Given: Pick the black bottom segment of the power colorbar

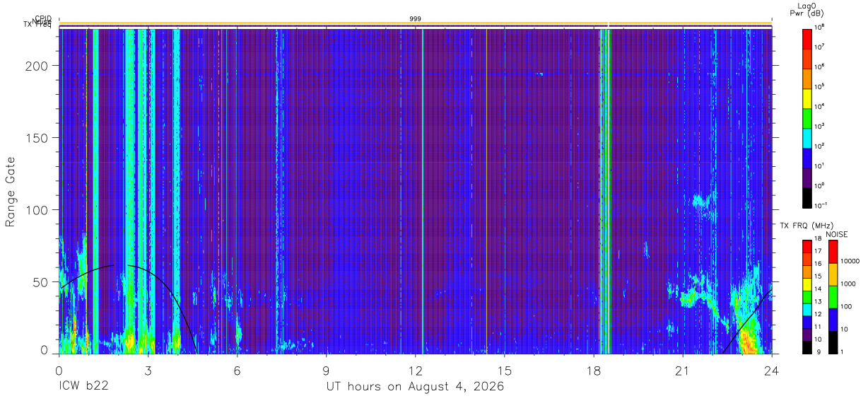Looking at the screenshot, I should pyautogui.click(x=807, y=197).
